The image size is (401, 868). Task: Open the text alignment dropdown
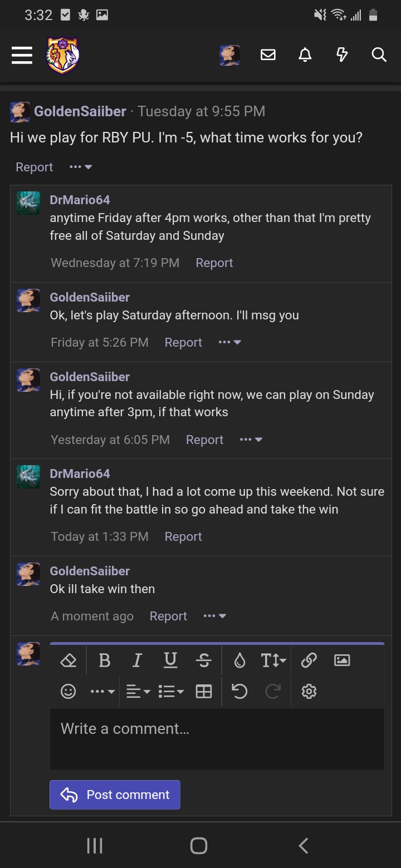138,692
